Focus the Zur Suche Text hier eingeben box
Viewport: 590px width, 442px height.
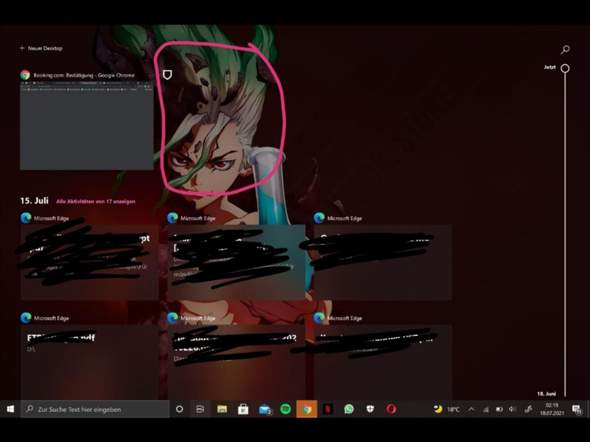coord(95,409)
